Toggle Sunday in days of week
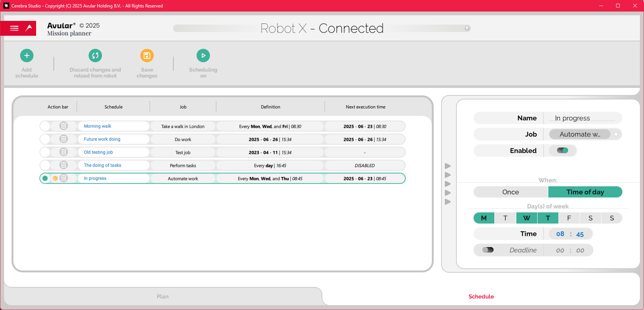 (x=612, y=218)
